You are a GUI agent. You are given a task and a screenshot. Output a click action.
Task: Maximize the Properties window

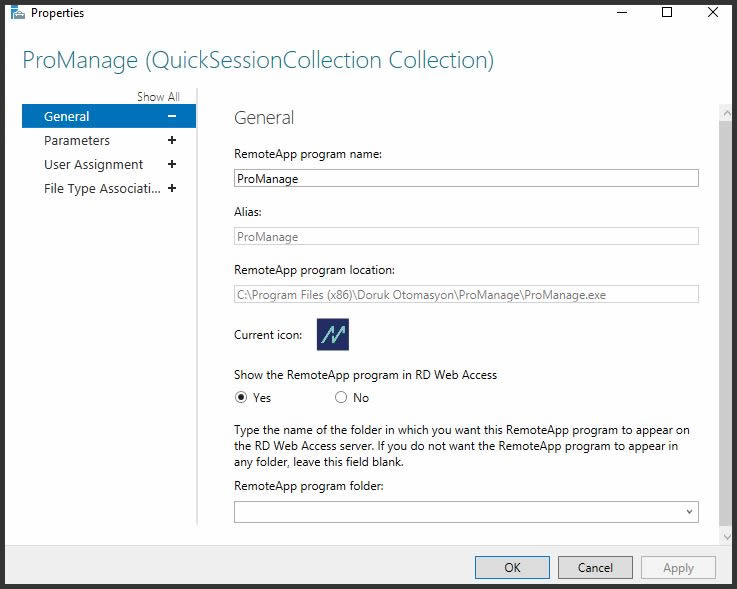(x=667, y=12)
